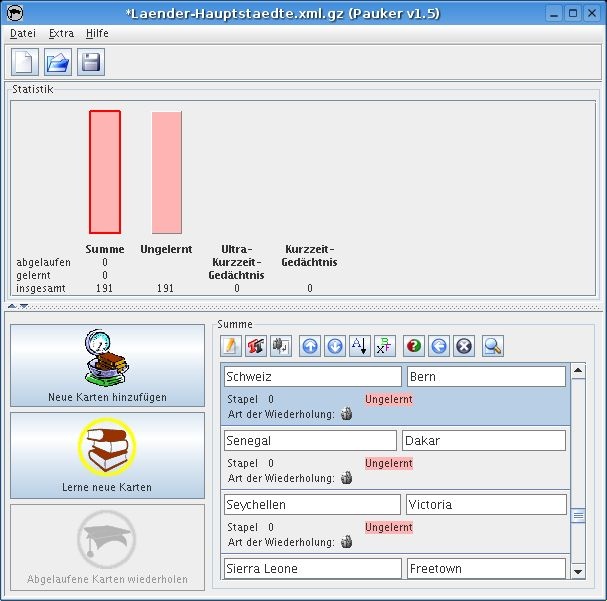Click the Schweiz front side field
The height and width of the screenshot is (601, 607).
tap(312, 377)
